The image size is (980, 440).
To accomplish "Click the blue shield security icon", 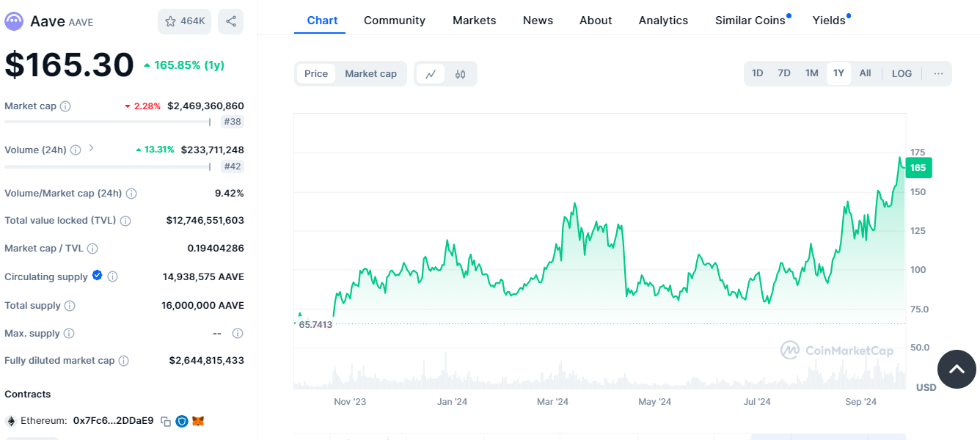I will (x=182, y=422).
